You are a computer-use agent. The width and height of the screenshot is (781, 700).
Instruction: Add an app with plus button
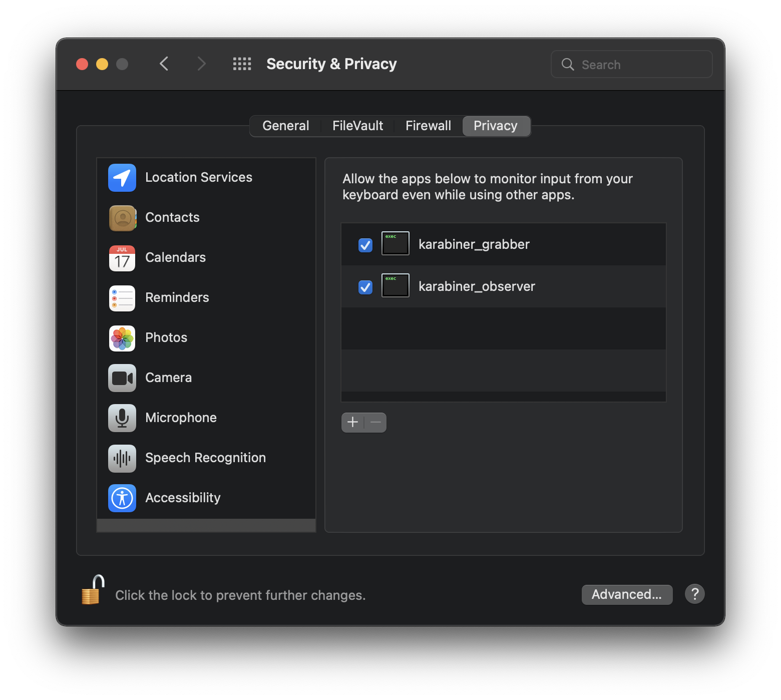(x=352, y=422)
